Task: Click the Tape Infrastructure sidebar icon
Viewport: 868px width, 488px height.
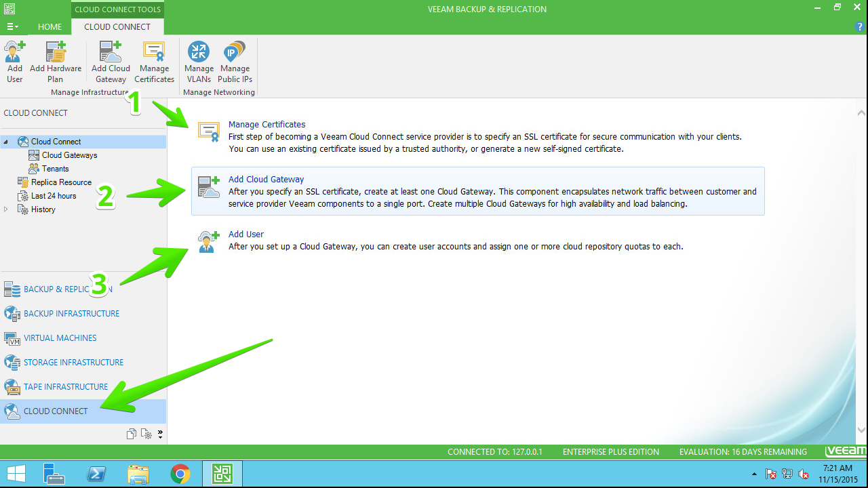Action: (x=12, y=387)
